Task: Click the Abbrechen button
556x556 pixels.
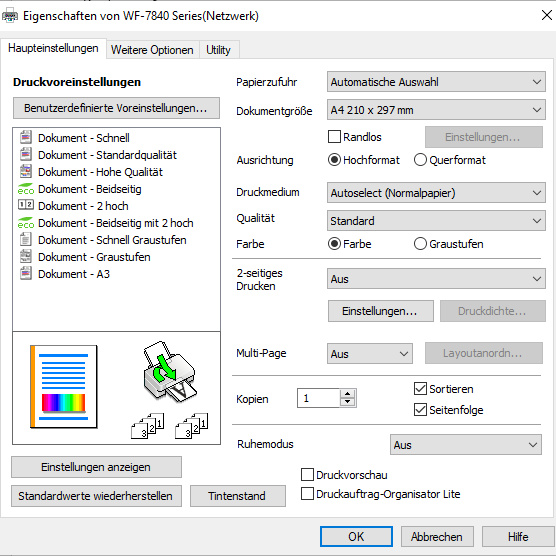Action: click(437, 536)
